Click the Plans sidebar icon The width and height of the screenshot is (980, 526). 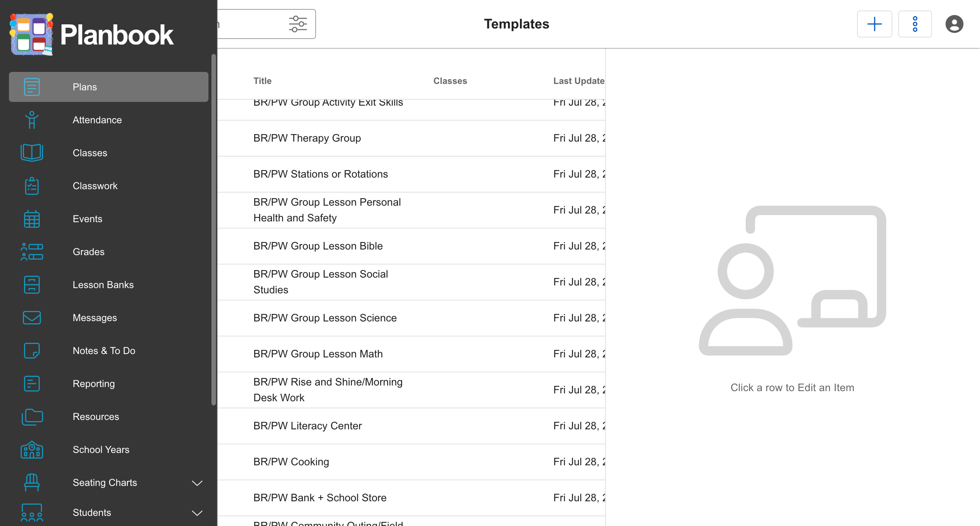pyautogui.click(x=31, y=87)
